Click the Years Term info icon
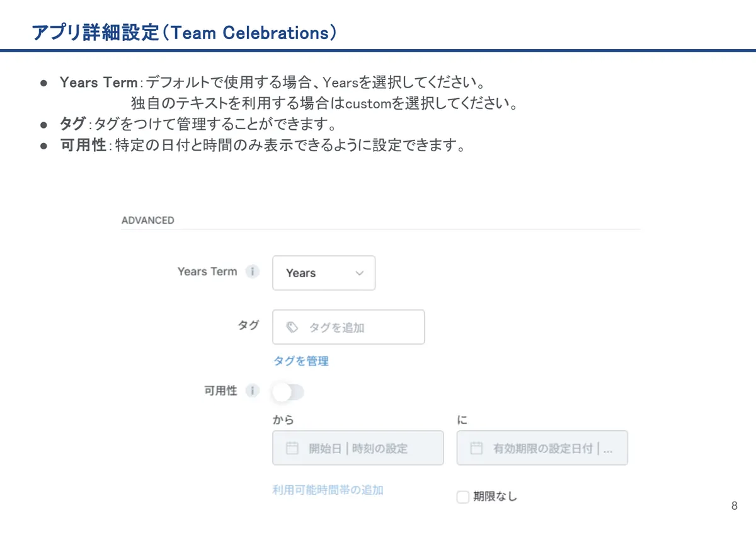This screenshot has width=756, height=535. [x=252, y=272]
